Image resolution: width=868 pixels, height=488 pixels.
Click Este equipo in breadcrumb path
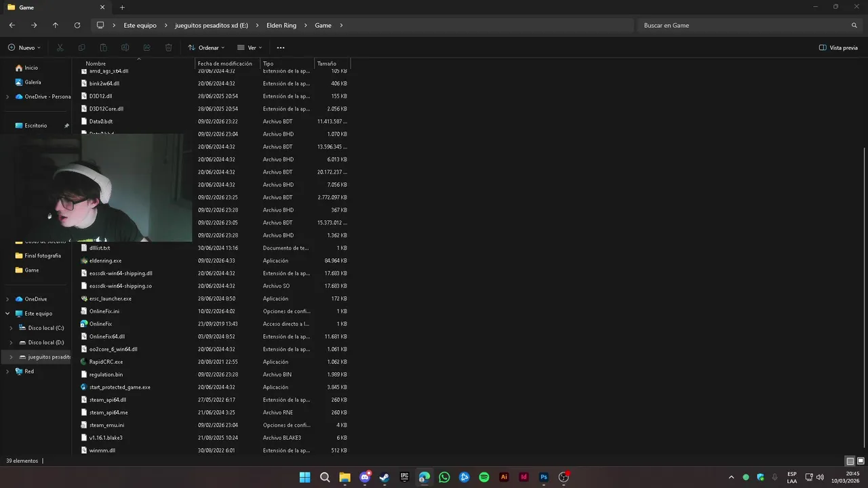point(140,25)
